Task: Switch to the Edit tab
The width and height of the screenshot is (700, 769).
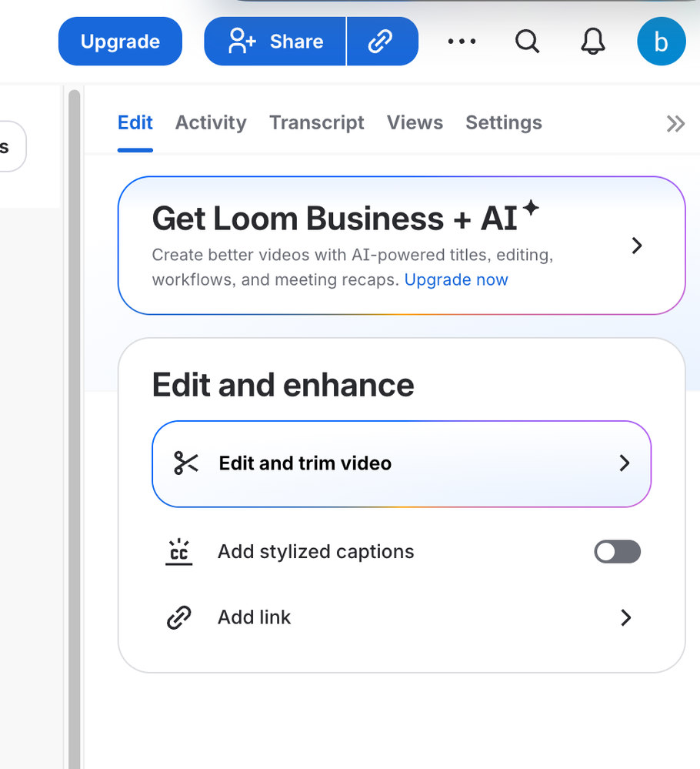Action: (x=135, y=122)
